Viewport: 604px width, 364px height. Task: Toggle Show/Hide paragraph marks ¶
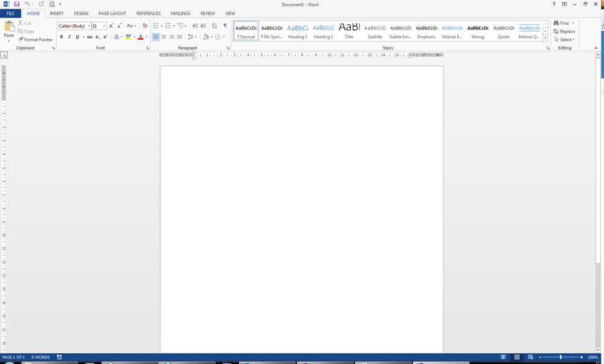click(225, 26)
